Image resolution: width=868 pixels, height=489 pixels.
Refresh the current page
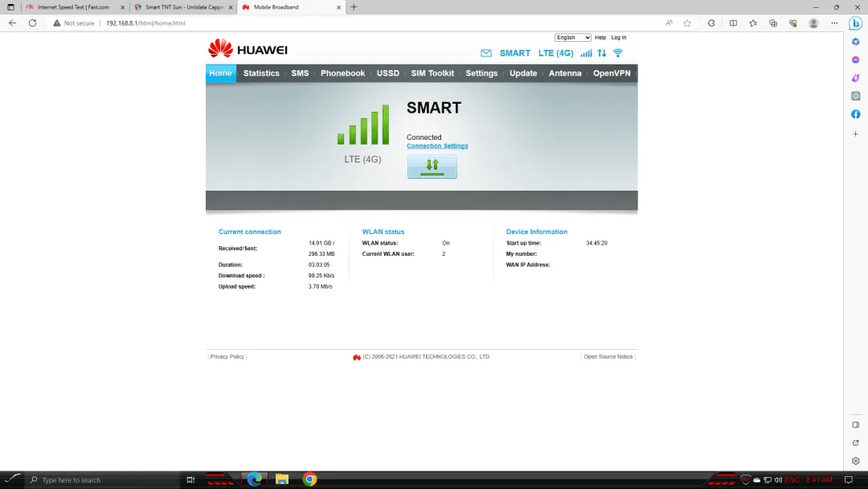point(33,23)
